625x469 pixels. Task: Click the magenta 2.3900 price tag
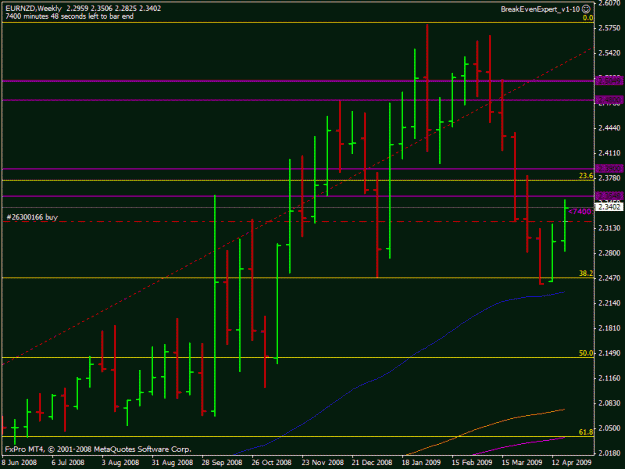(609, 169)
